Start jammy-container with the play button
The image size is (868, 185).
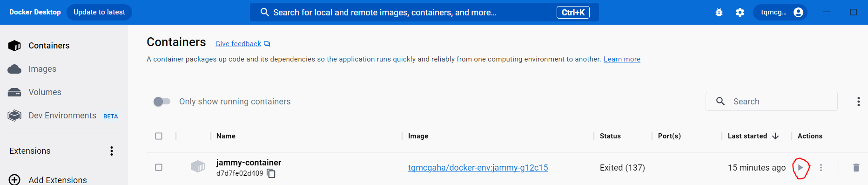(801, 168)
